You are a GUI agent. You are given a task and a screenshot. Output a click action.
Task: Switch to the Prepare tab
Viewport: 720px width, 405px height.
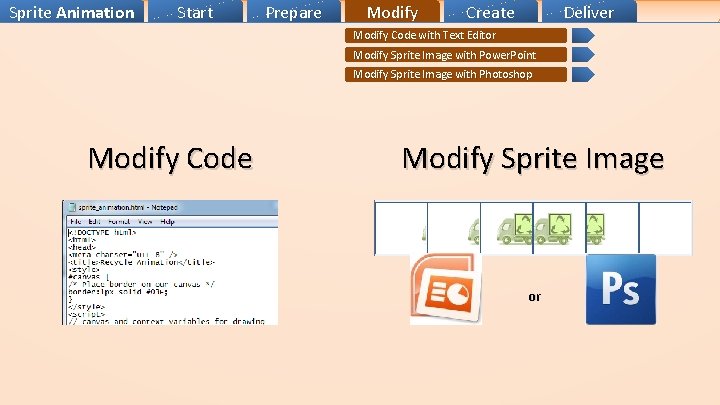point(294,11)
